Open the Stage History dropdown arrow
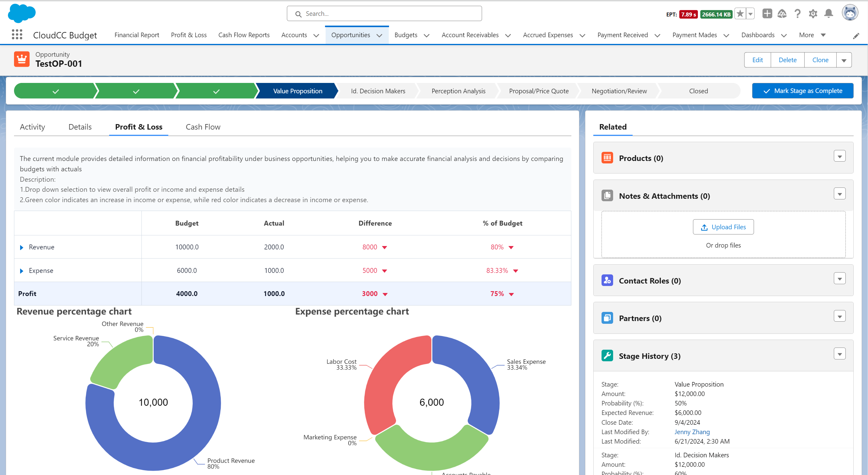868x475 pixels. click(x=840, y=354)
